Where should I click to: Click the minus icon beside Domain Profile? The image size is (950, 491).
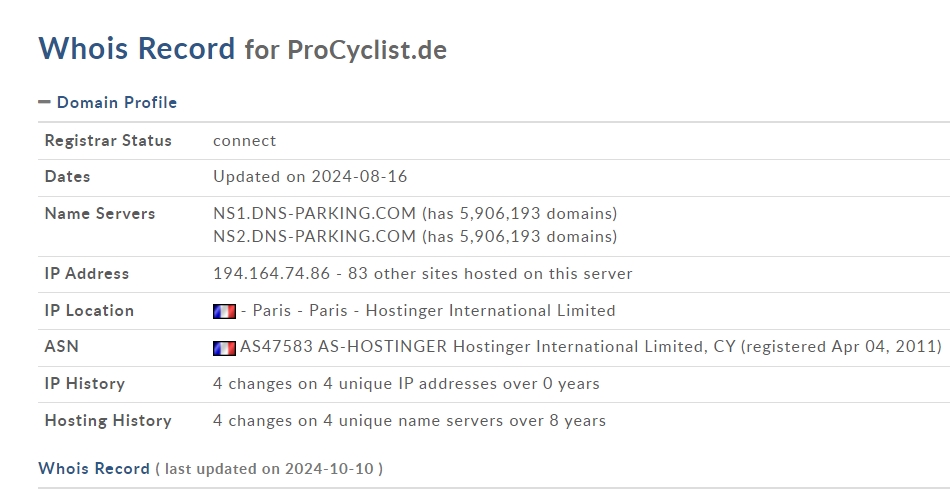coord(44,102)
